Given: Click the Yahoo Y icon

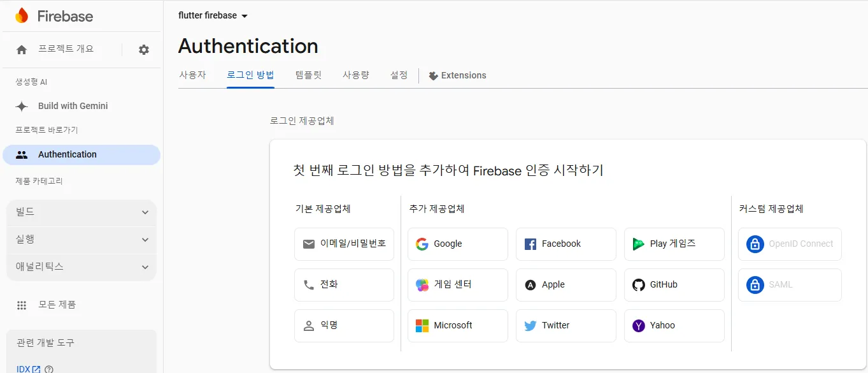Looking at the screenshot, I should (x=638, y=326).
